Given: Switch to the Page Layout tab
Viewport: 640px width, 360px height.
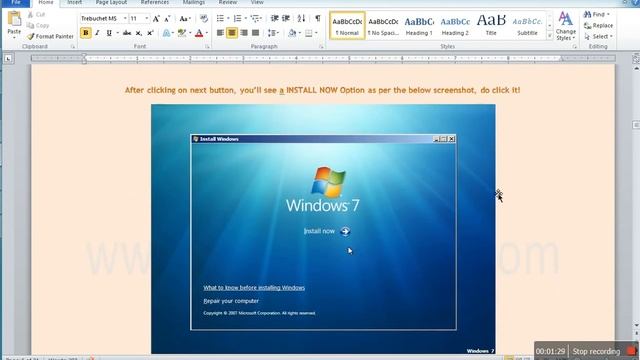Looking at the screenshot, I should tap(111, 2).
